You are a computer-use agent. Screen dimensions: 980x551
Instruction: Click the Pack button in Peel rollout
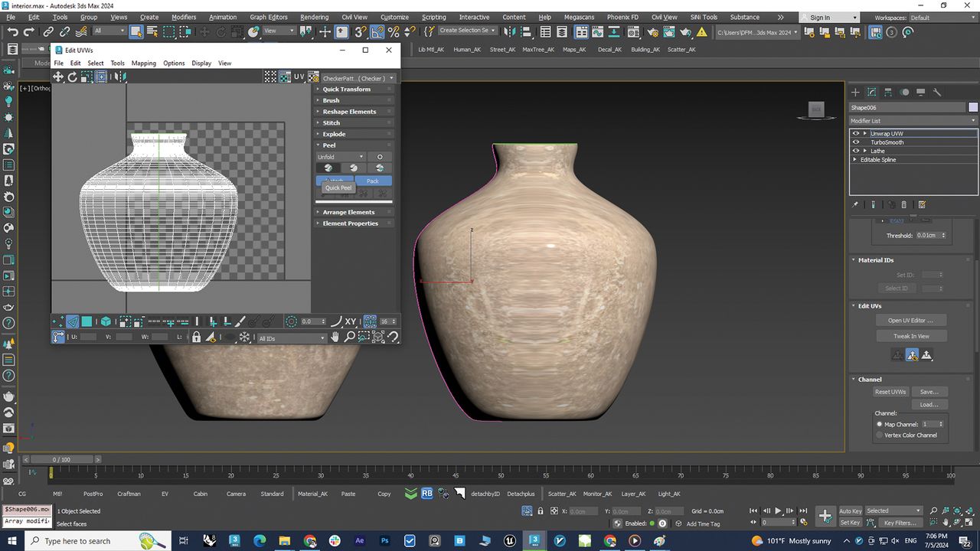pyautogui.click(x=373, y=181)
